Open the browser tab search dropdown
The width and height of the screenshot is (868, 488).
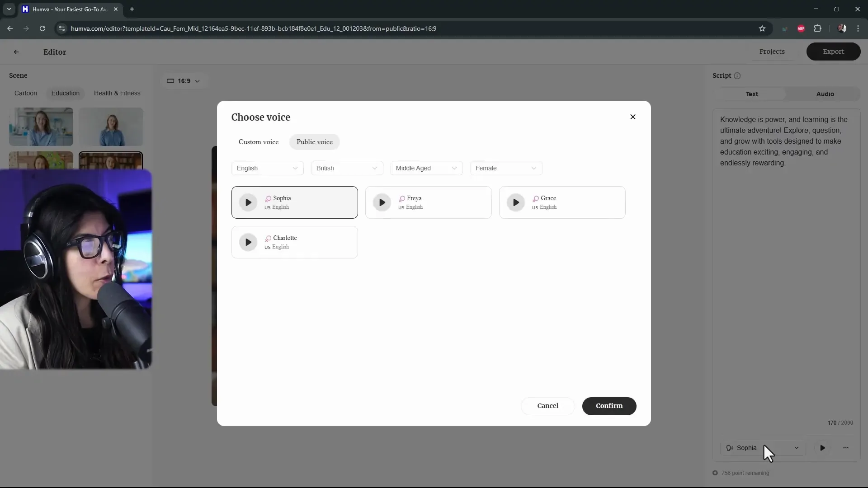point(9,9)
